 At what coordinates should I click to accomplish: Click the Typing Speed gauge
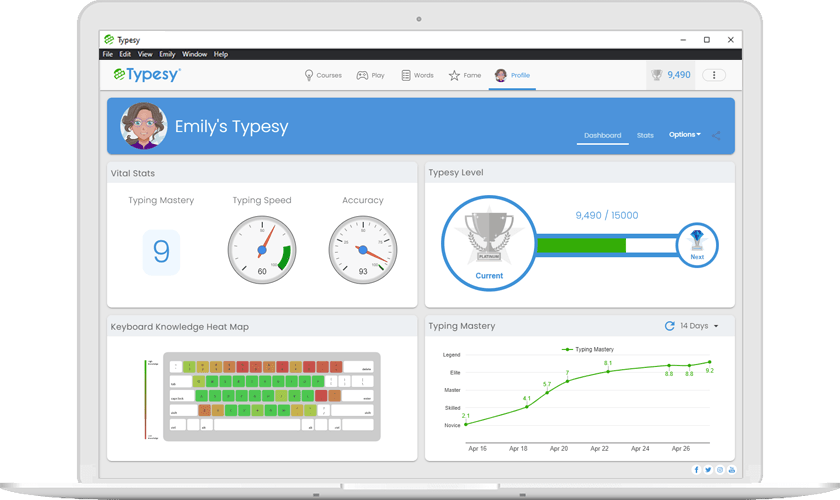pyautogui.click(x=262, y=250)
